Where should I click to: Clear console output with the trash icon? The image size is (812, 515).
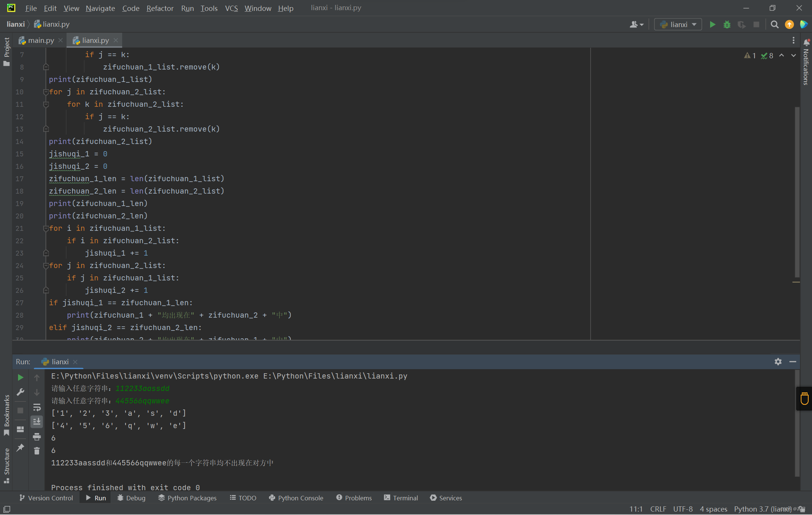click(x=37, y=451)
